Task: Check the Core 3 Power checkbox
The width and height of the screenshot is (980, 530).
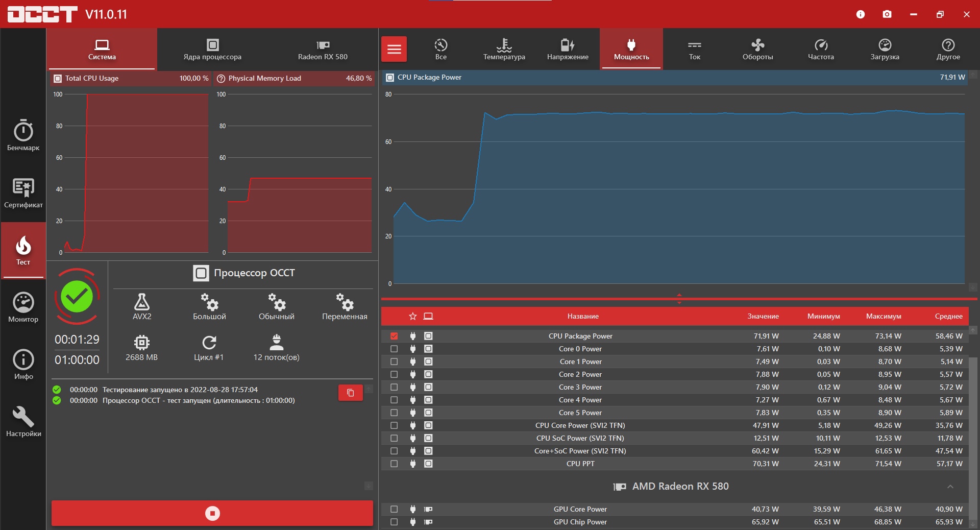Action: (394, 387)
